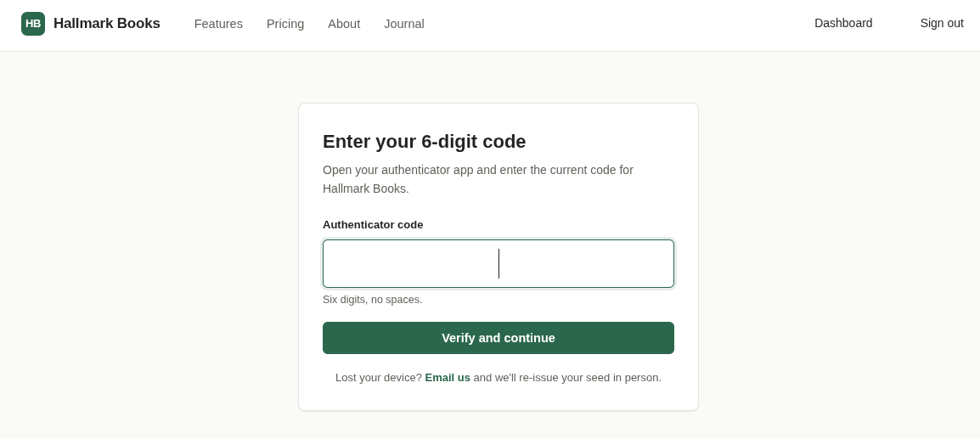Click the empty header space between Journal and Dashboard
980x439 pixels.
click(619, 24)
